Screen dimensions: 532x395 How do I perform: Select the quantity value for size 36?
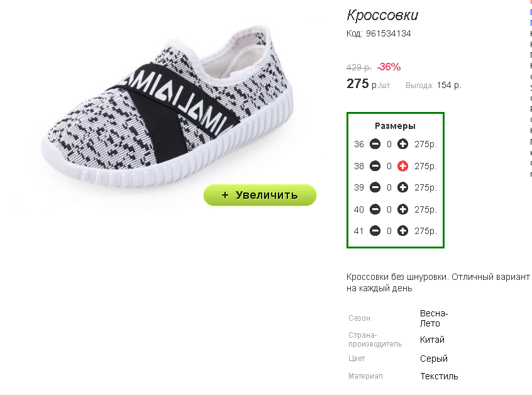(x=389, y=144)
